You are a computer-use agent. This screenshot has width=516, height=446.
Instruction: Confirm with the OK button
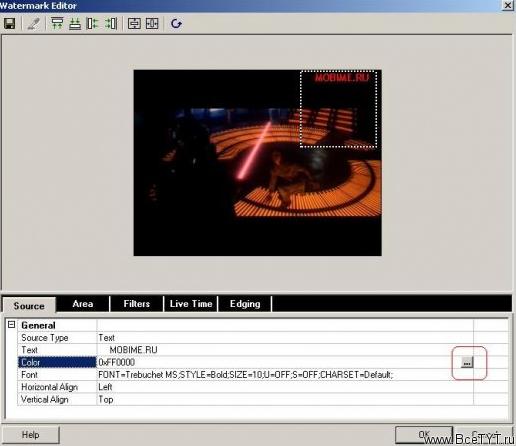pos(424,435)
